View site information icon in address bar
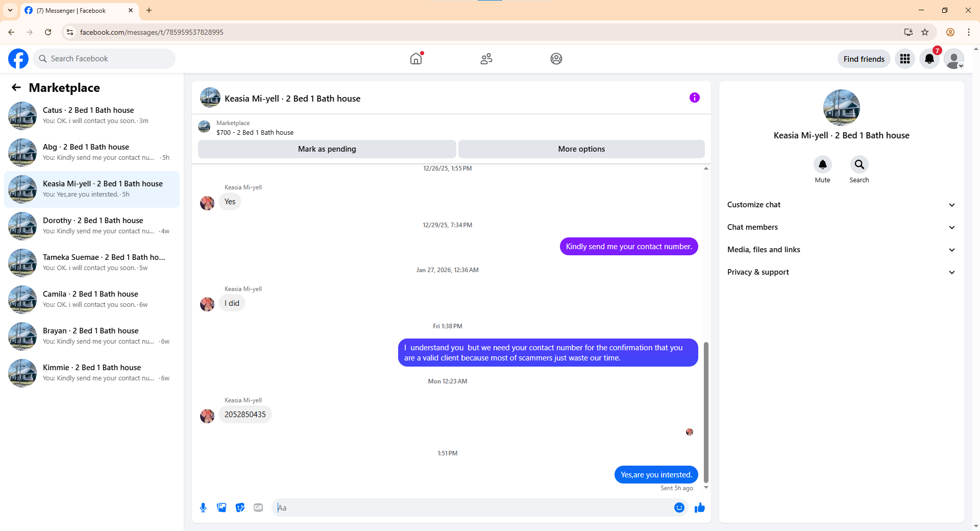The height and width of the screenshot is (531, 980). 70,32
